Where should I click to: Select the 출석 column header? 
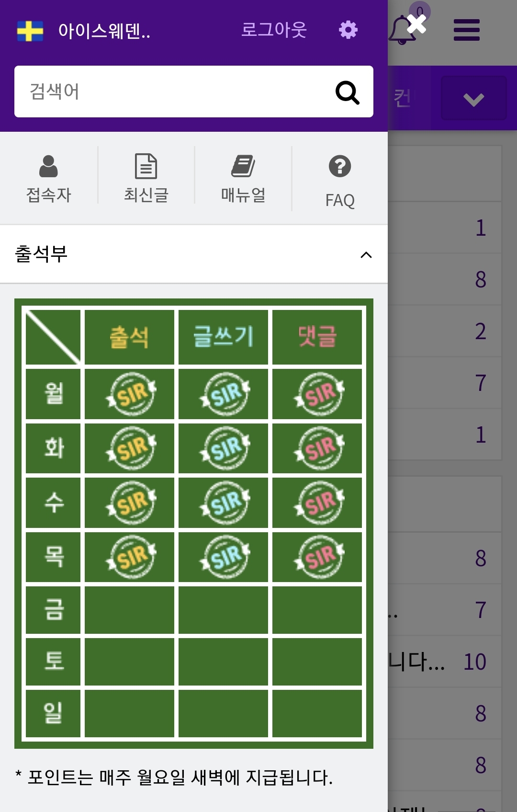pos(129,337)
